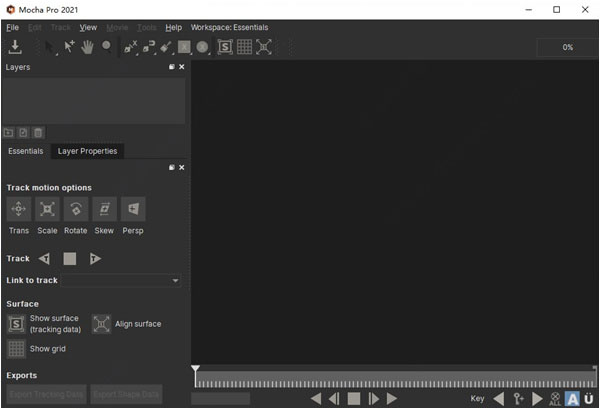Click the delete layer trash icon
This screenshot has width=600, height=409.
tap(38, 132)
